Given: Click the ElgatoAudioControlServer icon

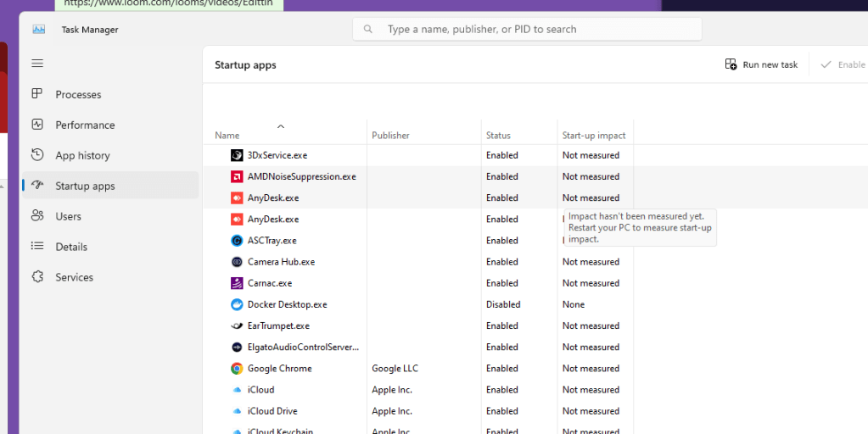Looking at the screenshot, I should click(237, 348).
